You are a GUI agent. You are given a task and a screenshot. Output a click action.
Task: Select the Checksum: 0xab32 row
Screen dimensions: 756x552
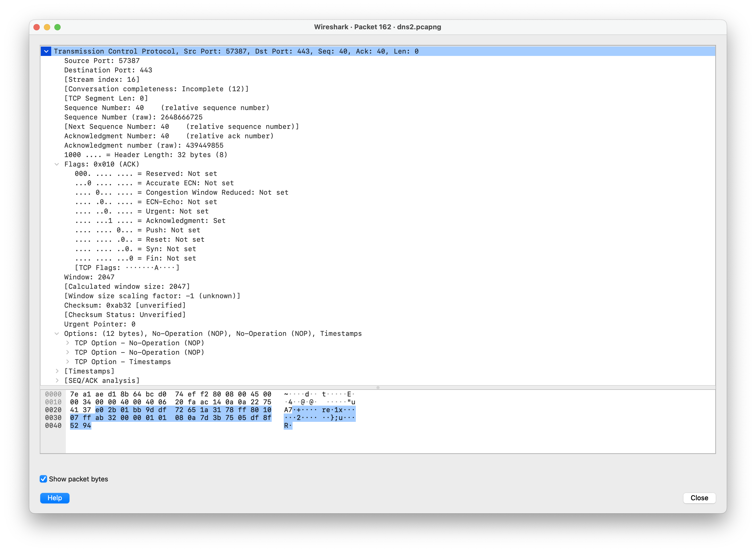[x=378, y=305]
